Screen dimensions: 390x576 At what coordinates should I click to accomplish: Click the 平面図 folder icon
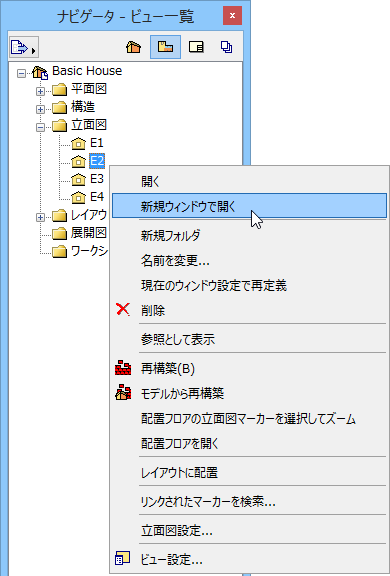(x=59, y=89)
